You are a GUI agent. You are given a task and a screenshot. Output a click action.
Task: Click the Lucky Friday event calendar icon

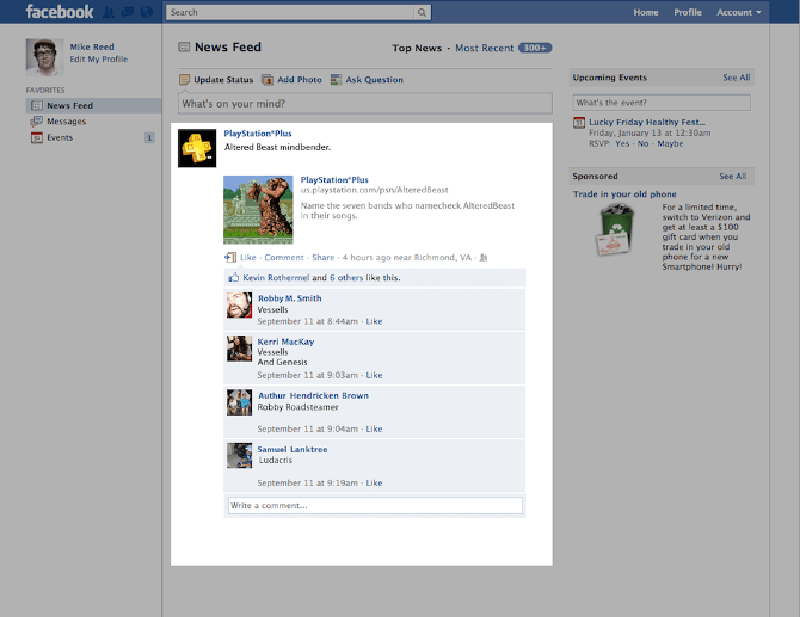point(579,122)
